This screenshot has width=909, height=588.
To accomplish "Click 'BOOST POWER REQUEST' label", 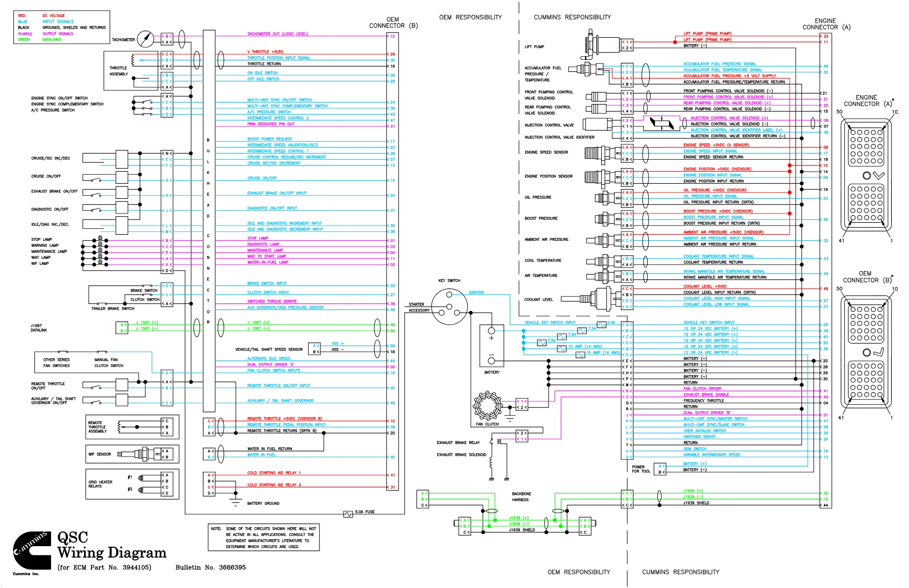I will click(x=270, y=139).
